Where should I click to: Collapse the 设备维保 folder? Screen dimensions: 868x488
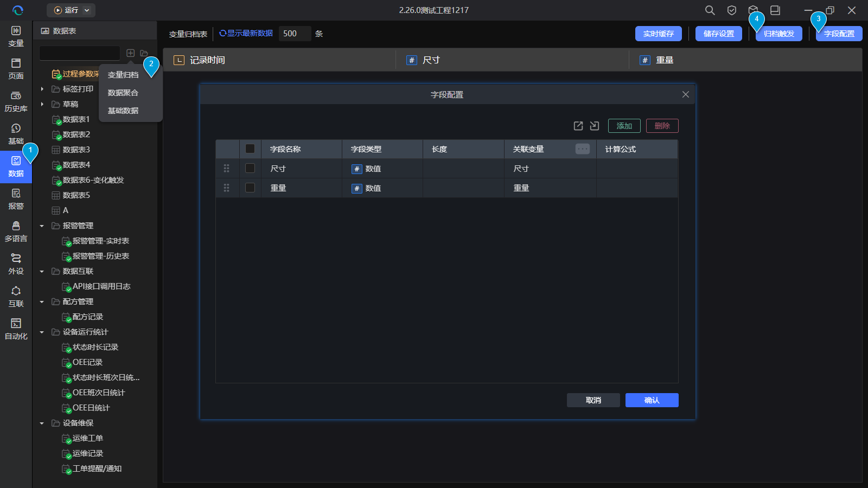tap(42, 423)
